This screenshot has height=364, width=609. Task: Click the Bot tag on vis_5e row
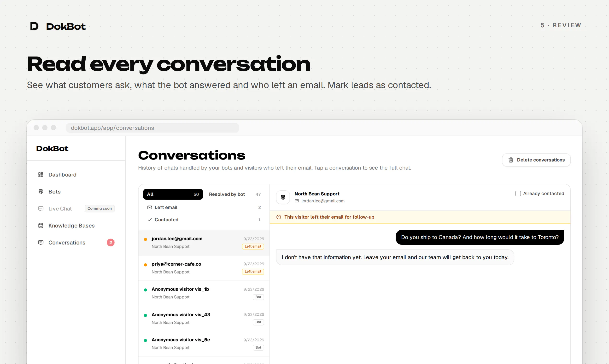[258, 347]
